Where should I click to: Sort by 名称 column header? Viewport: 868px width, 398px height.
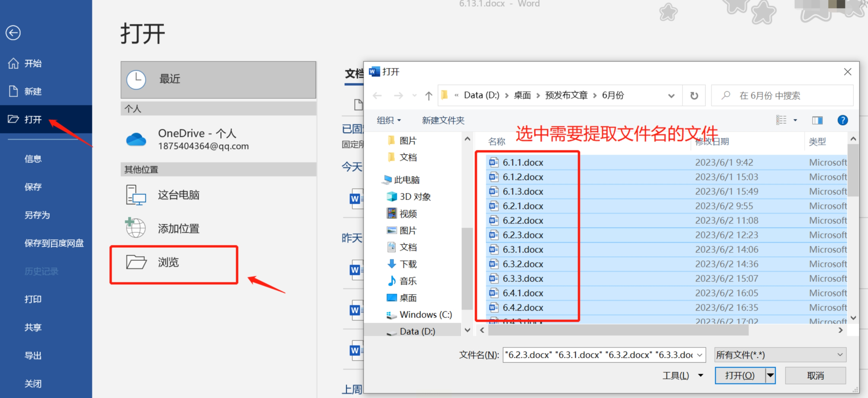pyautogui.click(x=497, y=142)
